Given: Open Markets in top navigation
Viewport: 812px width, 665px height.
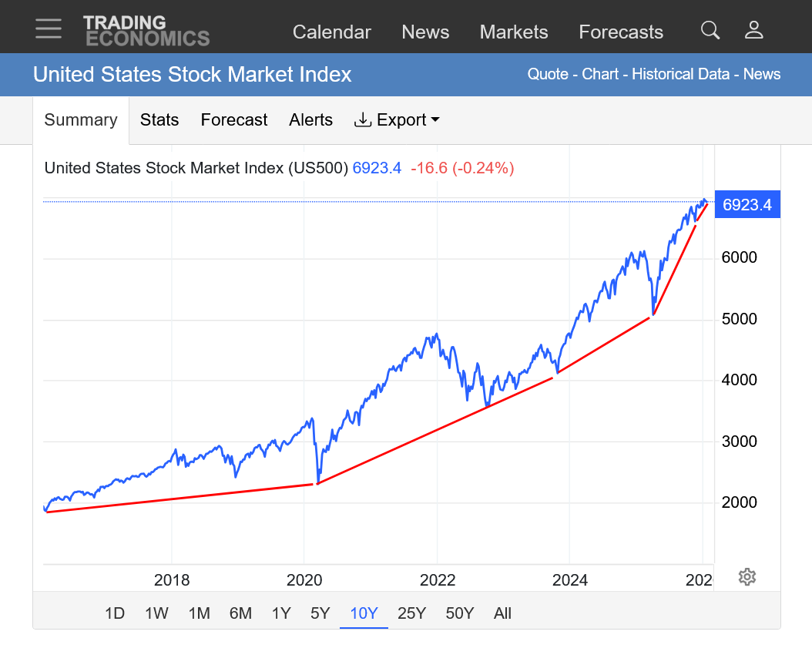Looking at the screenshot, I should click(x=514, y=32).
